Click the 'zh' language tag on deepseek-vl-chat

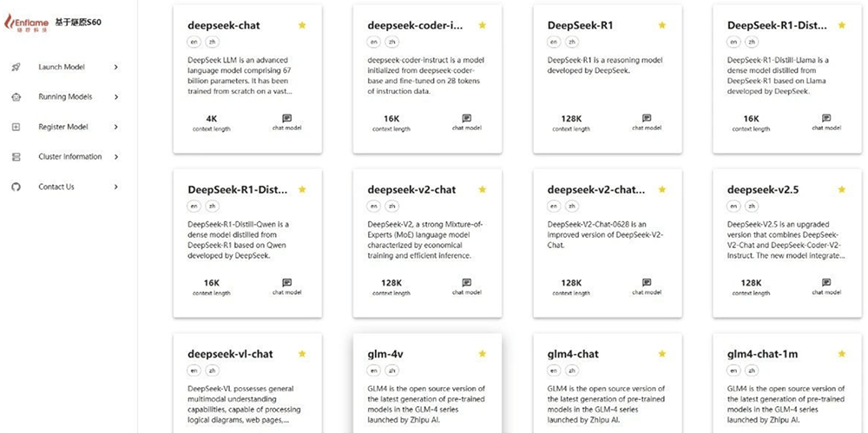point(213,371)
